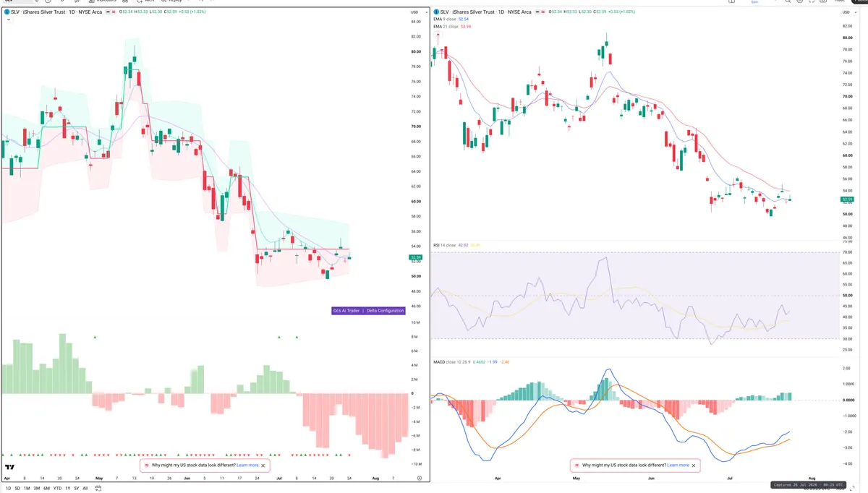Open the left chart USD currency dropdown
Viewport: 868px width, 493px height.
point(418,12)
